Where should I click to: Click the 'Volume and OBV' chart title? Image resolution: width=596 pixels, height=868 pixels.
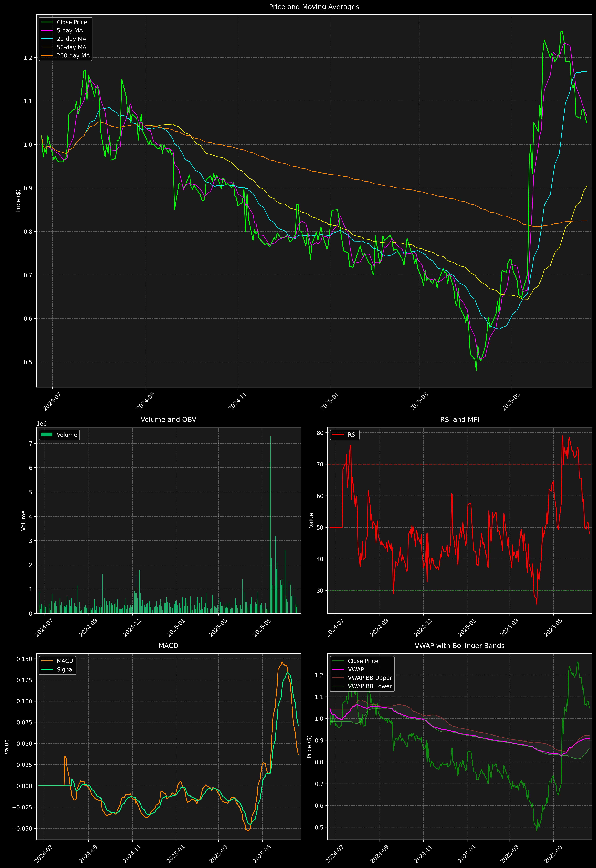[168, 420]
